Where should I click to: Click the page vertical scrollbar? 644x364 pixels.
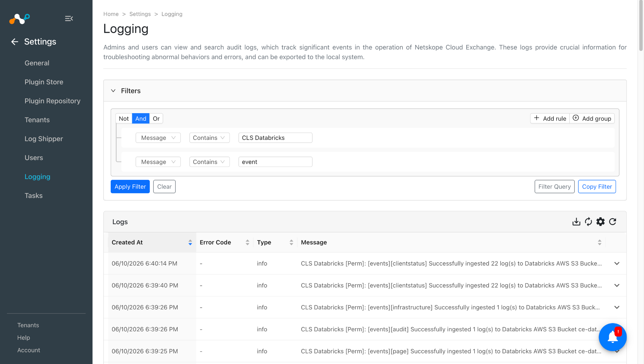pyautogui.click(x=641, y=25)
